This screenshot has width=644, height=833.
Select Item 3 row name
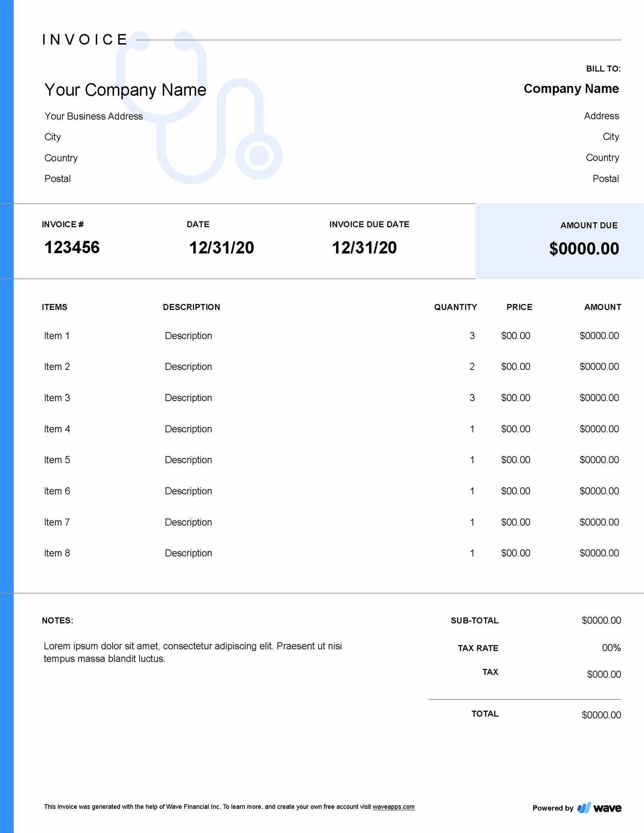tap(57, 398)
